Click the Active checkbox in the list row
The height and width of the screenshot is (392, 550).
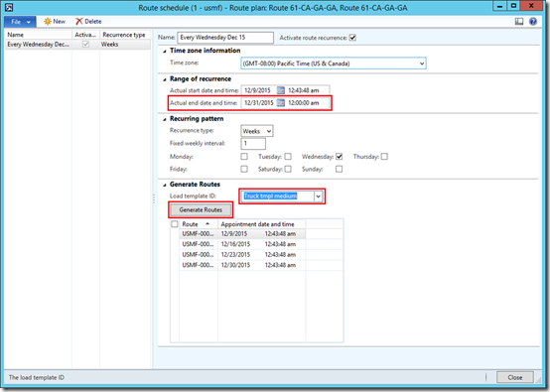[x=85, y=45]
